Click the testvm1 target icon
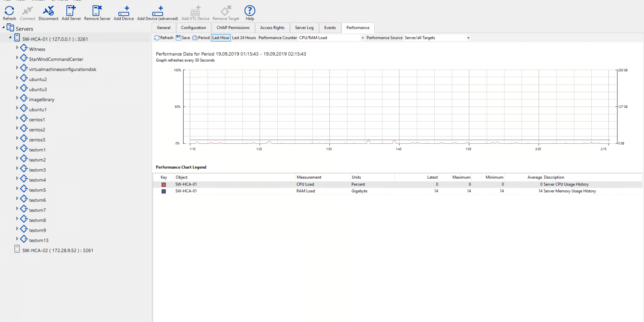 [x=24, y=149]
